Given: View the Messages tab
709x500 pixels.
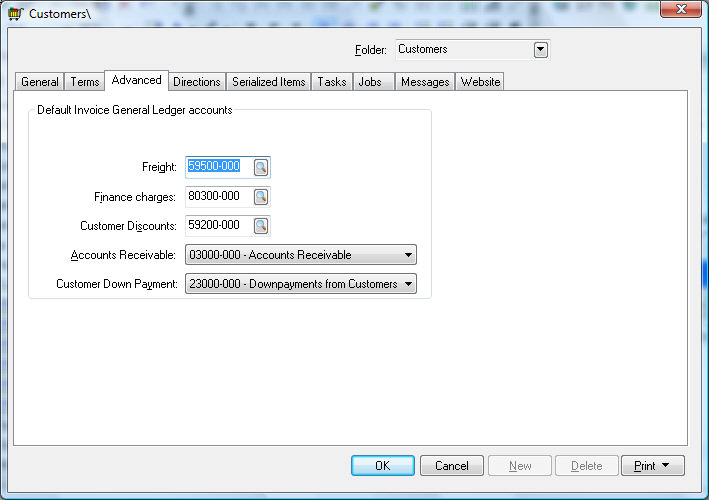Looking at the screenshot, I should coord(425,82).
